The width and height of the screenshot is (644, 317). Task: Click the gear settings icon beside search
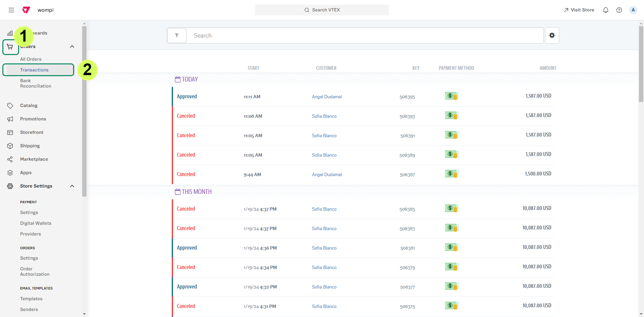pyautogui.click(x=552, y=36)
